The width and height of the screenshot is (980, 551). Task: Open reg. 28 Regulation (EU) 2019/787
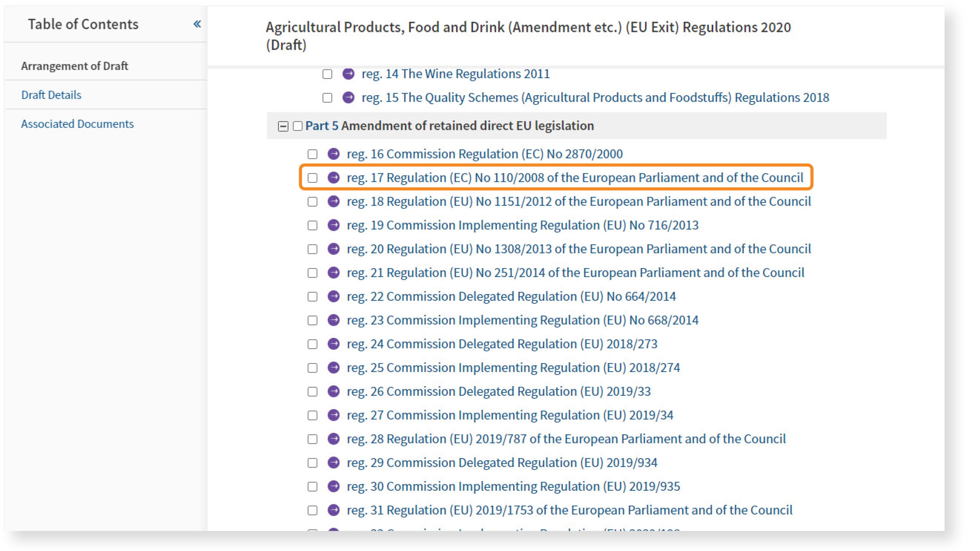566,439
